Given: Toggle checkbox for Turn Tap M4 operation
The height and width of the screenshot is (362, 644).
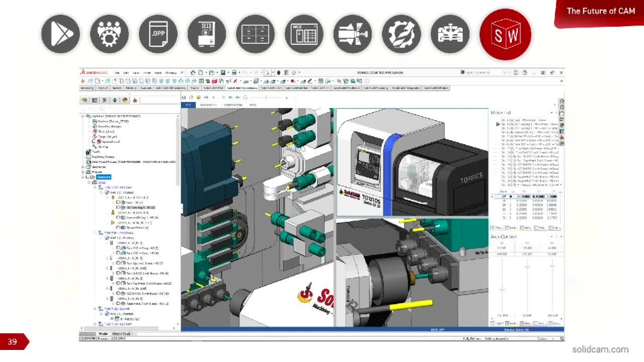Looking at the screenshot, I should point(118,284).
